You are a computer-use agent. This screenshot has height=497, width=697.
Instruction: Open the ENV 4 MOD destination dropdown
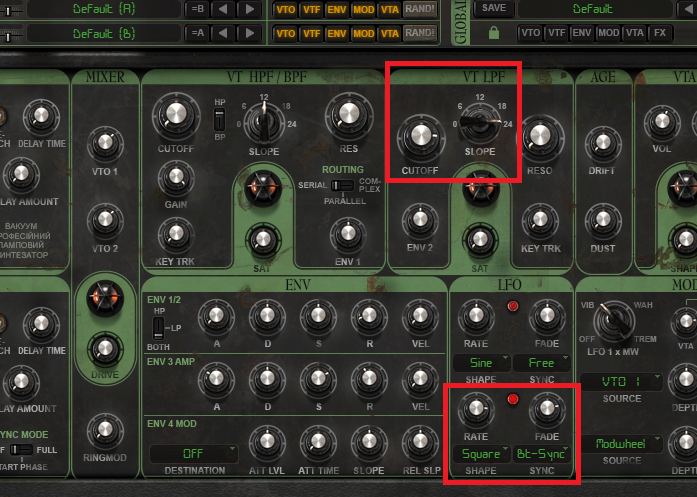click(192, 453)
